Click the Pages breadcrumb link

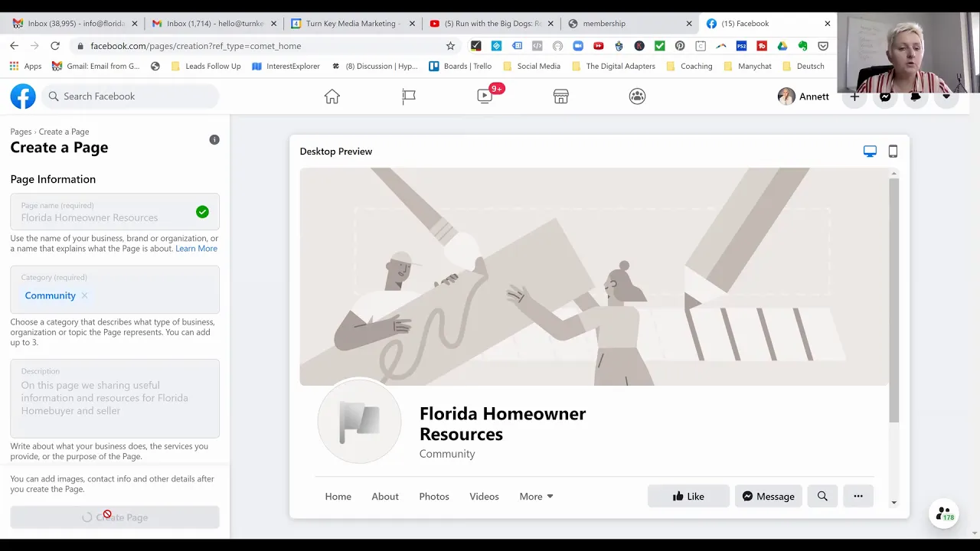pos(21,132)
